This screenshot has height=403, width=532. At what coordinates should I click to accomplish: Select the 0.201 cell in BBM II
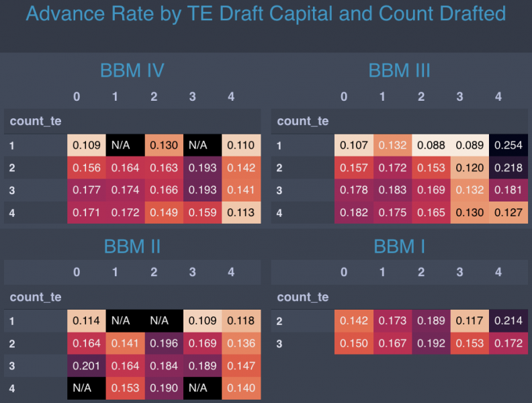86,366
